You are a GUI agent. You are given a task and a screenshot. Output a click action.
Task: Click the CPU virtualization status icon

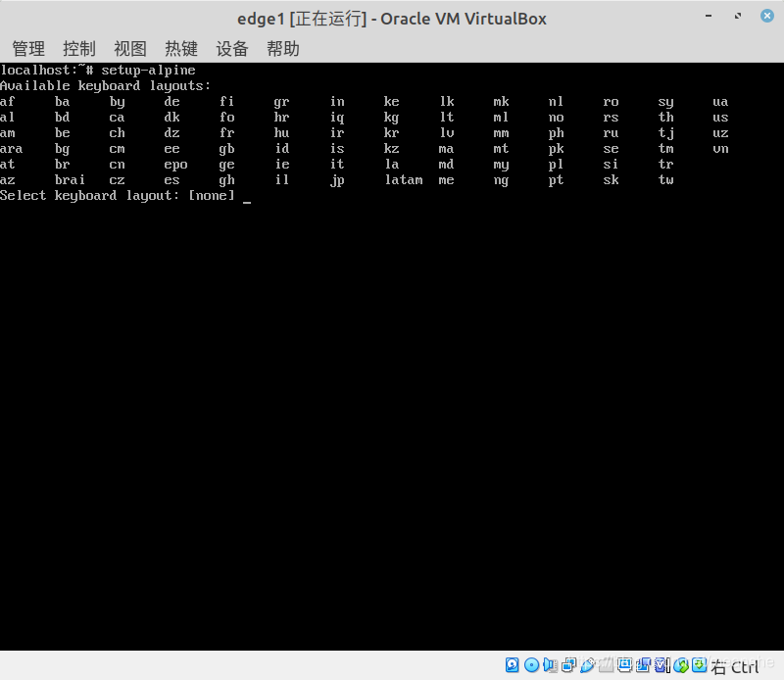click(661, 665)
